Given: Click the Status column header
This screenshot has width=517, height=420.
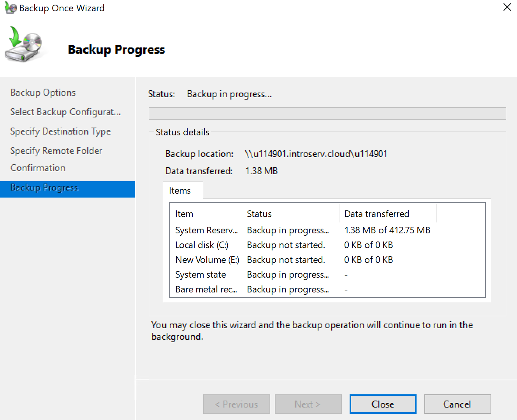Looking at the screenshot, I should pos(259,213).
